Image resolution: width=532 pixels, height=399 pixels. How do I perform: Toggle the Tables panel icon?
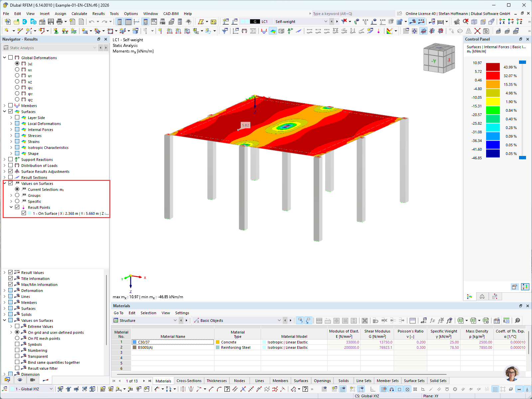(128, 22)
